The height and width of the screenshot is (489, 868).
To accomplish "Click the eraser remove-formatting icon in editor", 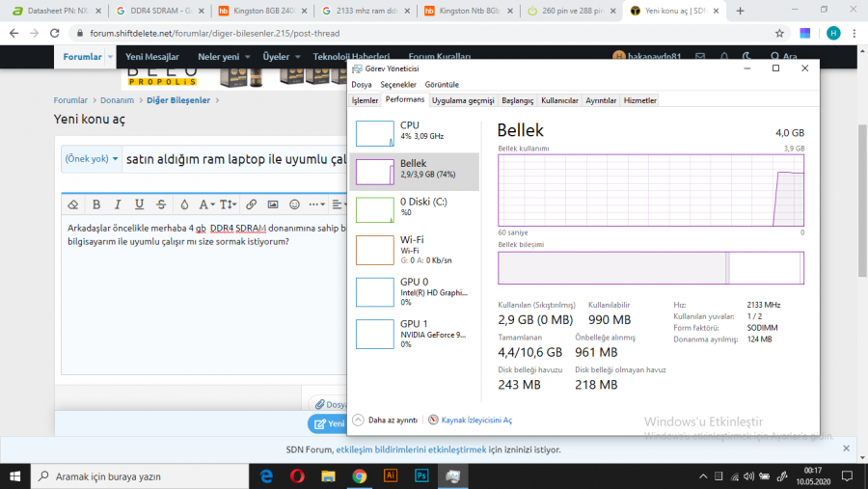I will click(72, 204).
